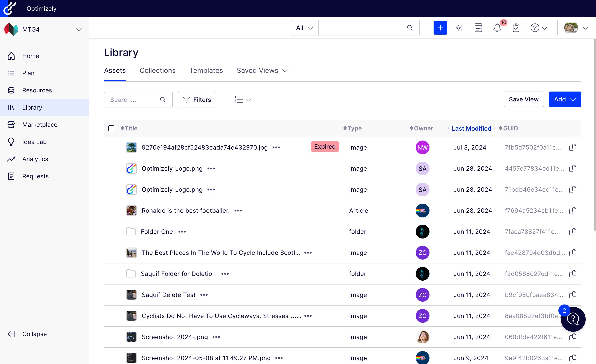Click the search input field
This screenshot has width=596, height=364.
click(x=138, y=100)
